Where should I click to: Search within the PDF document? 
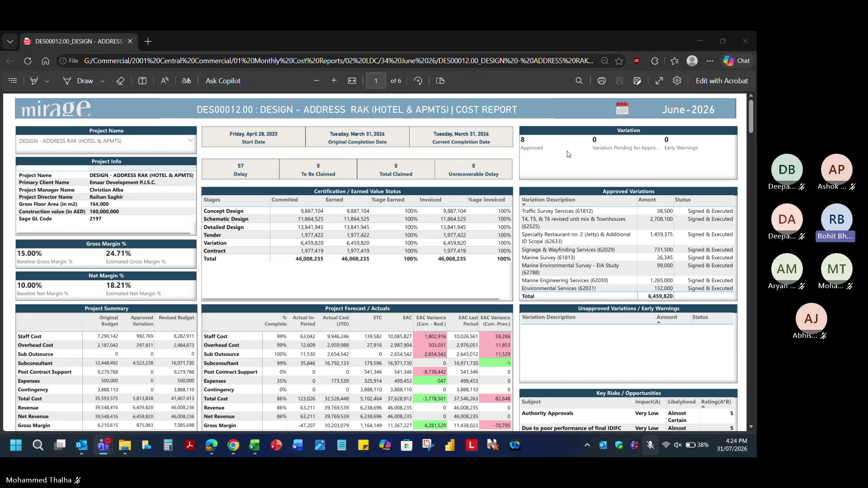[x=579, y=81]
